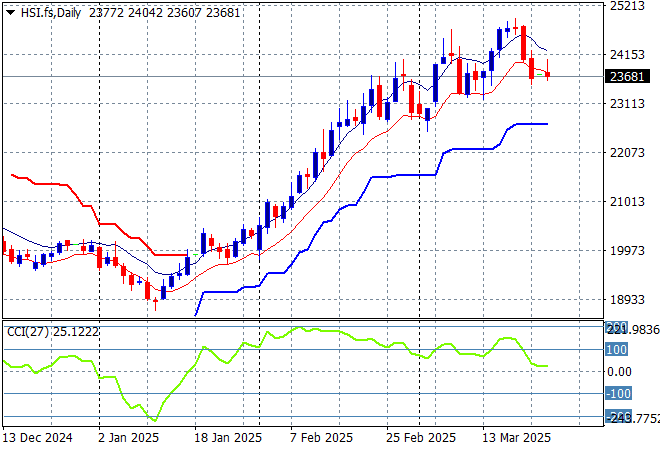The width and height of the screenshot is (660, 450).
Task: Click the CCI 100 level label
Action: pyautogui.click(x=617, y=350)
